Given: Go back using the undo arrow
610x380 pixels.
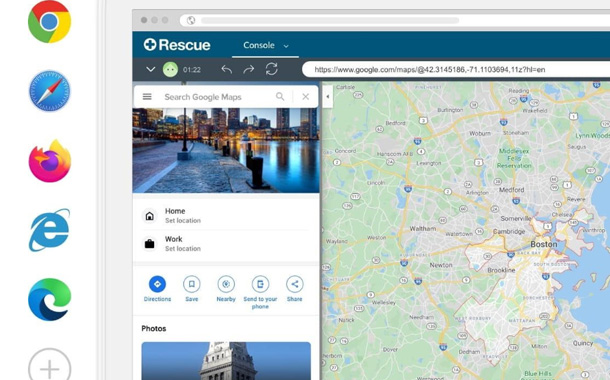Looking at the screenshot, I should coord(226,70).
